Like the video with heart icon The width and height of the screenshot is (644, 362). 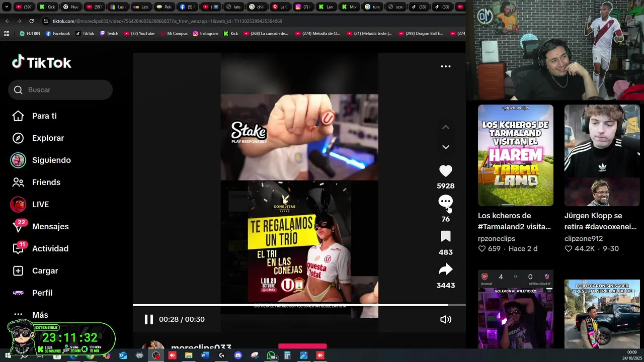pyautogui.click(x=446, y=171)
